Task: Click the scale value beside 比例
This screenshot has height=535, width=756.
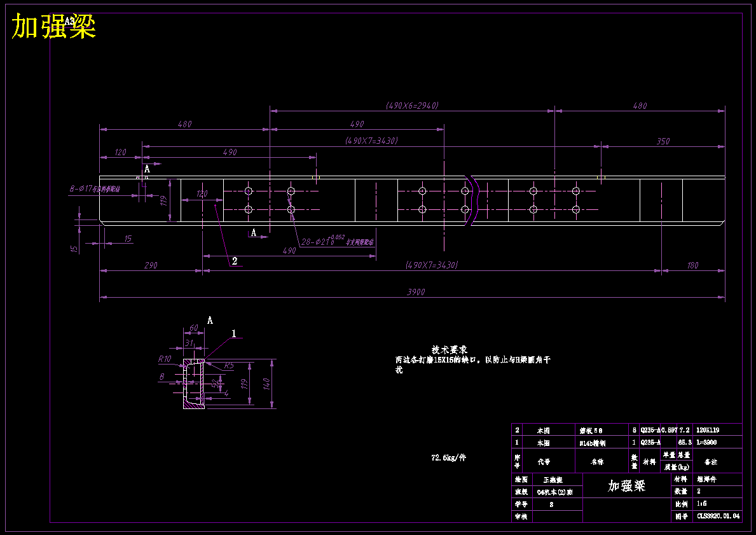Action: 702,504
